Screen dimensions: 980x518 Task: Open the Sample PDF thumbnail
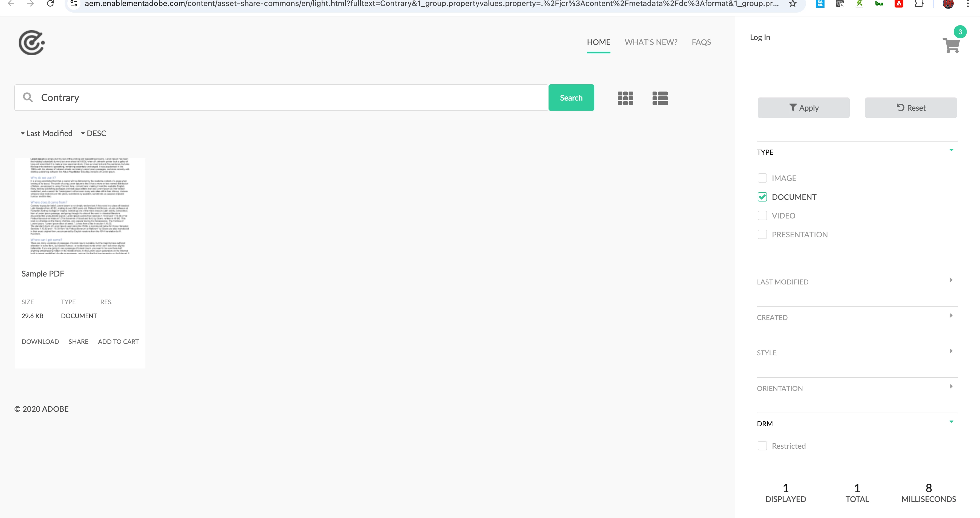pyautogui.click(x=80, y=206)
